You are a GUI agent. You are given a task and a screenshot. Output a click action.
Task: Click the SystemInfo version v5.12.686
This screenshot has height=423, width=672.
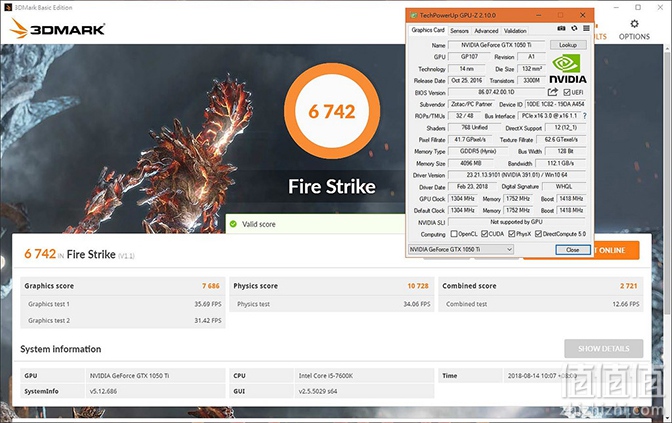103,391
